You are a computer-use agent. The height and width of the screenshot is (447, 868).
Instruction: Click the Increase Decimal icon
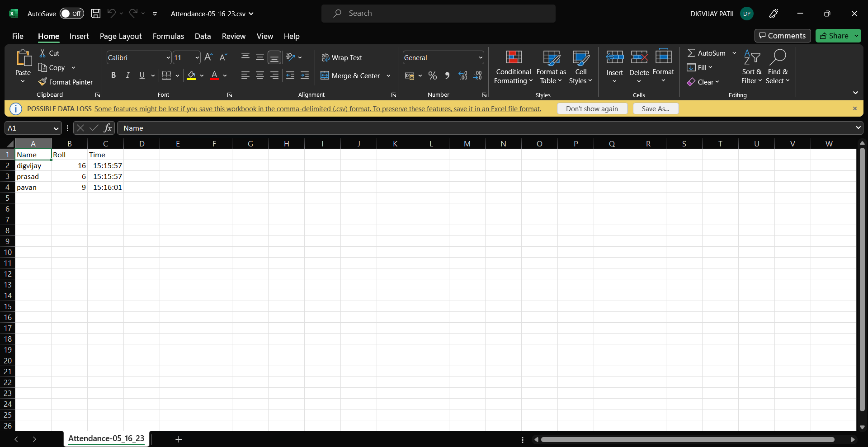pyautogui.click(x=462, y=75)
